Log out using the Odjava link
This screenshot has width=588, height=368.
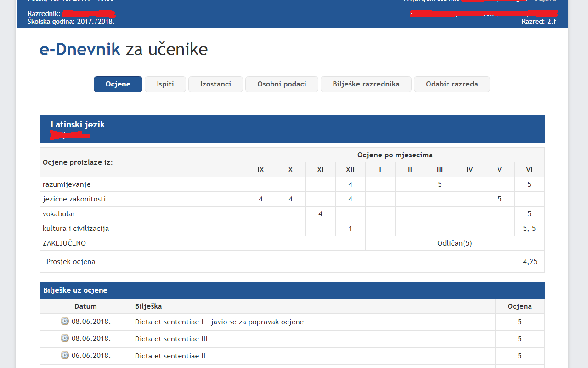point(545,1)
